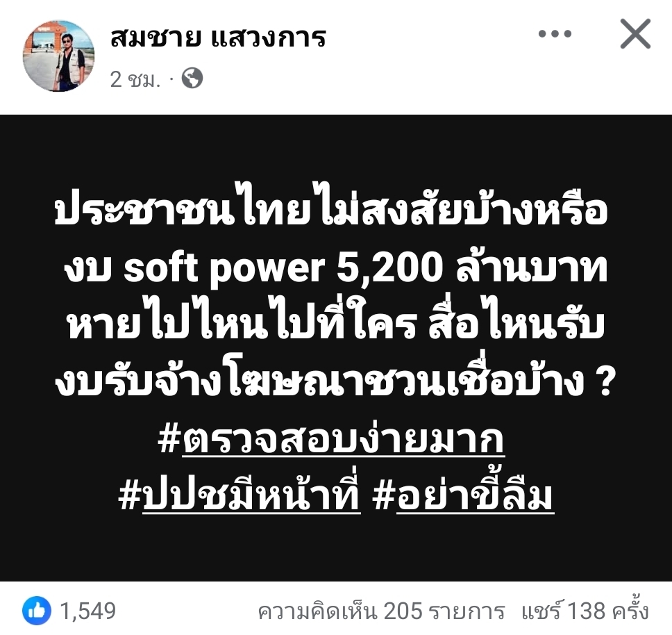The height and width of the screenshot is (635, 672).
Task: Click the 2 ชม. post timestamp
Action: [x=135, y=79]
